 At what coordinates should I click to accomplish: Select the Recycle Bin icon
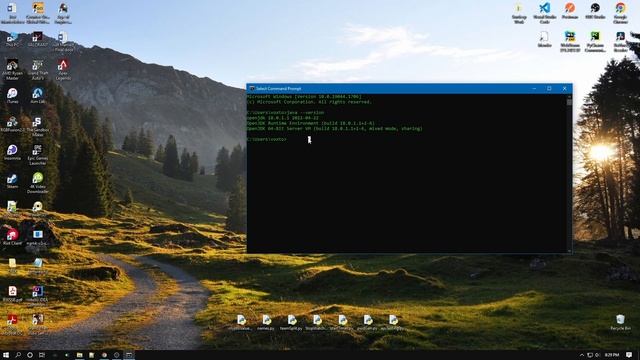[x=620, y=322]
